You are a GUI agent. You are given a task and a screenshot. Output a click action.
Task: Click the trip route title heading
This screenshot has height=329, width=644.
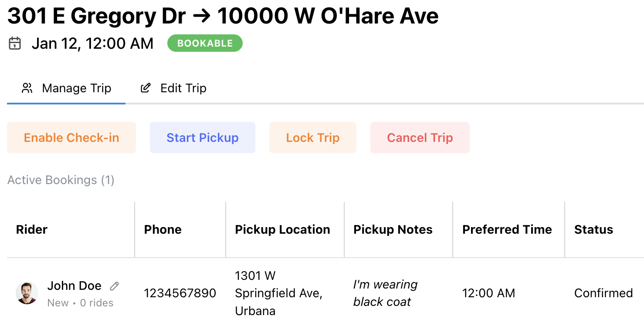pyautogui.click(x=222, y=16)
